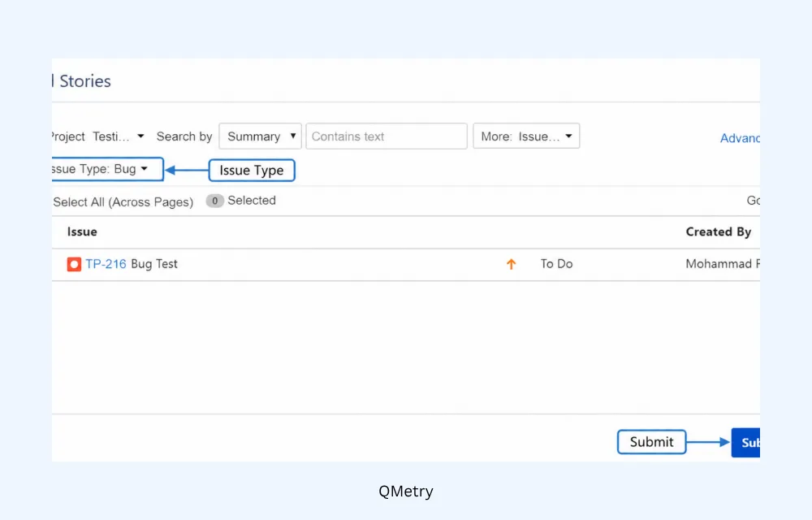Open the Issue Type: Bug filter dropdown
This screenshot has width=812, height=520.
pos(108,169)
